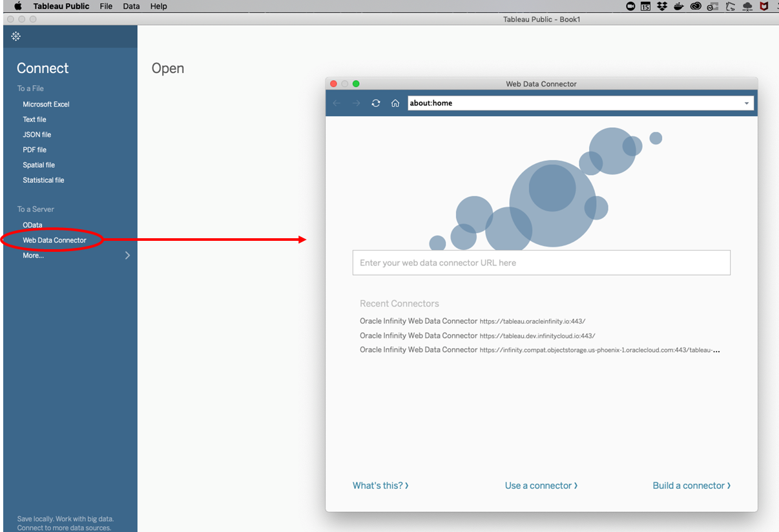Click the chevron beside More...

(127, 256)
